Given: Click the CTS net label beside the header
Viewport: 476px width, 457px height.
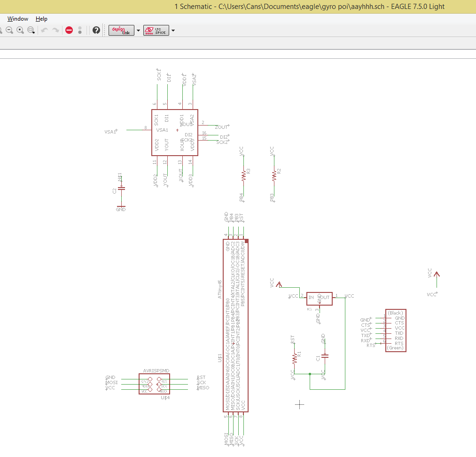Looking at the screenshot, I should (366, 325).
